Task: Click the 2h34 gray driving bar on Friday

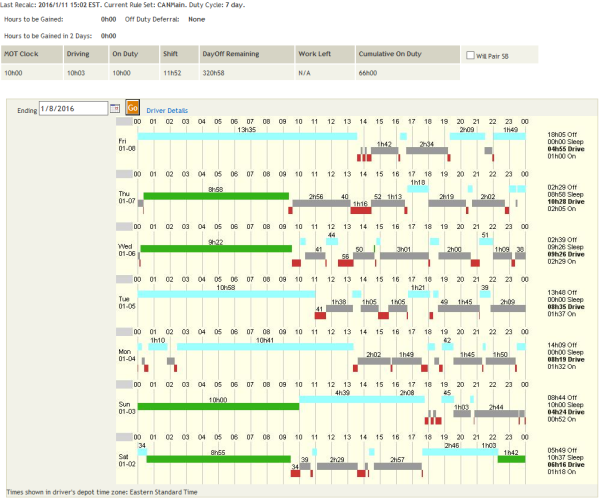Action: click(x=426, y=151)
